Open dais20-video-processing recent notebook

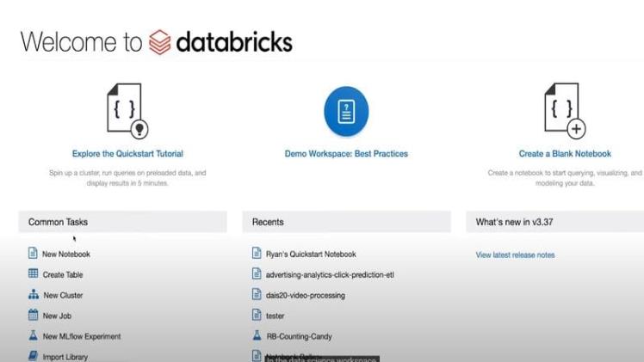(305, 296)
